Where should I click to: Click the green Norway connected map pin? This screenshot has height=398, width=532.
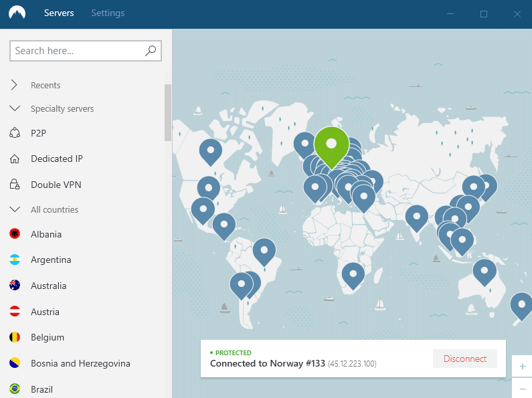click(x=331, y=146)
